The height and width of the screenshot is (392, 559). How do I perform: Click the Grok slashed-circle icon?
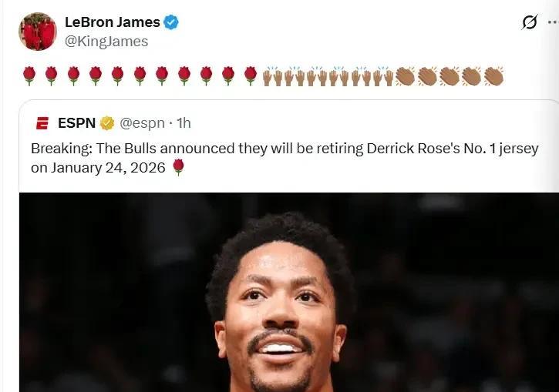[x=530, y=22]
